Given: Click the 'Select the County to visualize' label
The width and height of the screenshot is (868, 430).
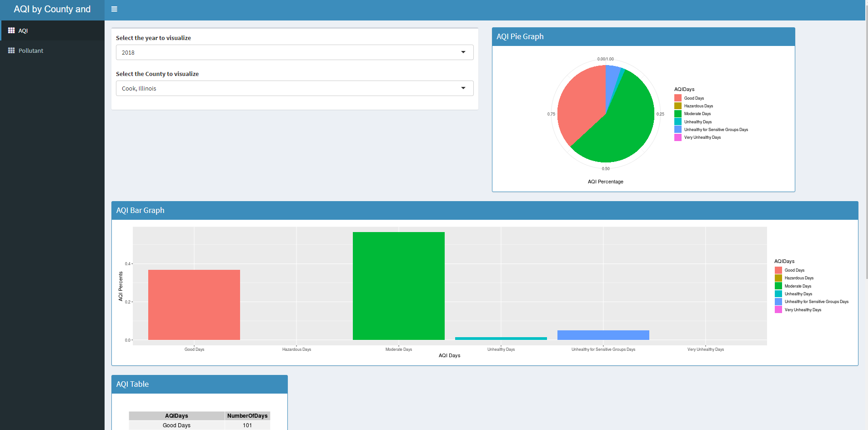Looking at the screenshot, I should click(x=157, y=74).
